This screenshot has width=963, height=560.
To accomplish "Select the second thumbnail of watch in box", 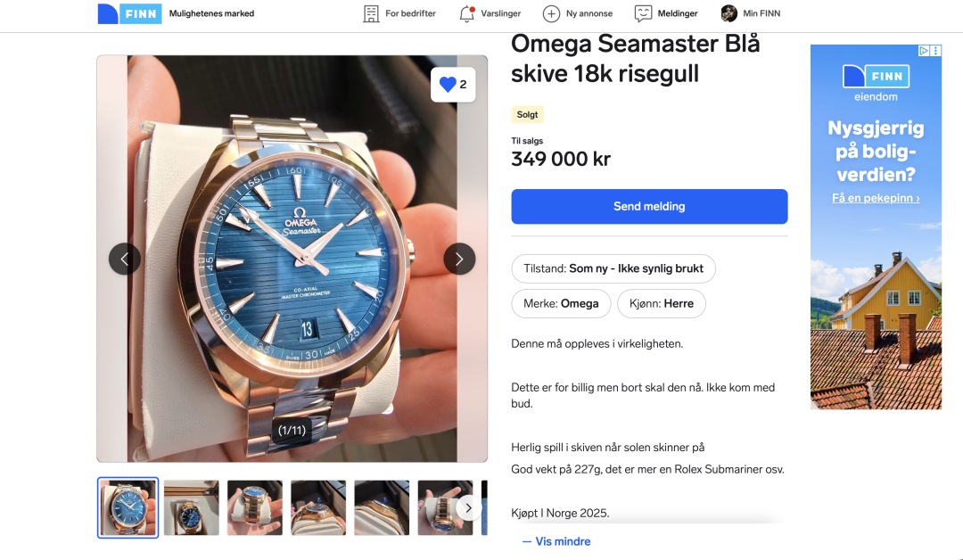I will (x=191, y=507).
